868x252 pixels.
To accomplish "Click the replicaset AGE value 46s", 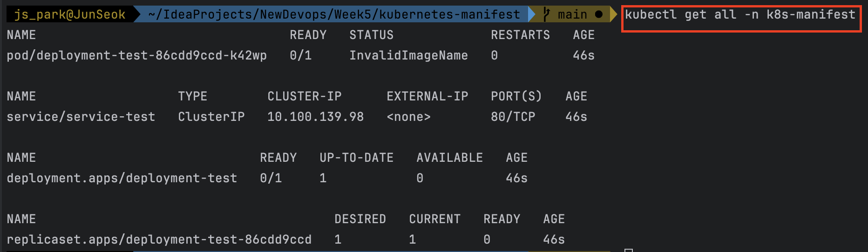I will click(554, 240).
